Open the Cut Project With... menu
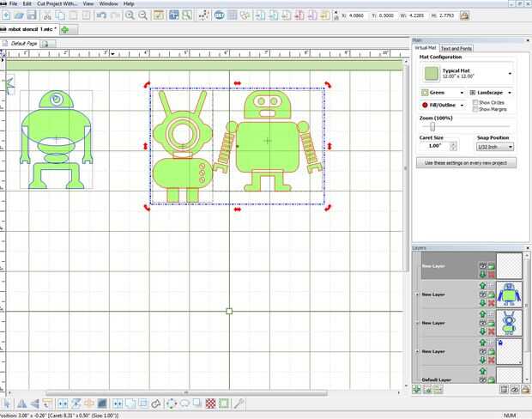 (57, 3)
